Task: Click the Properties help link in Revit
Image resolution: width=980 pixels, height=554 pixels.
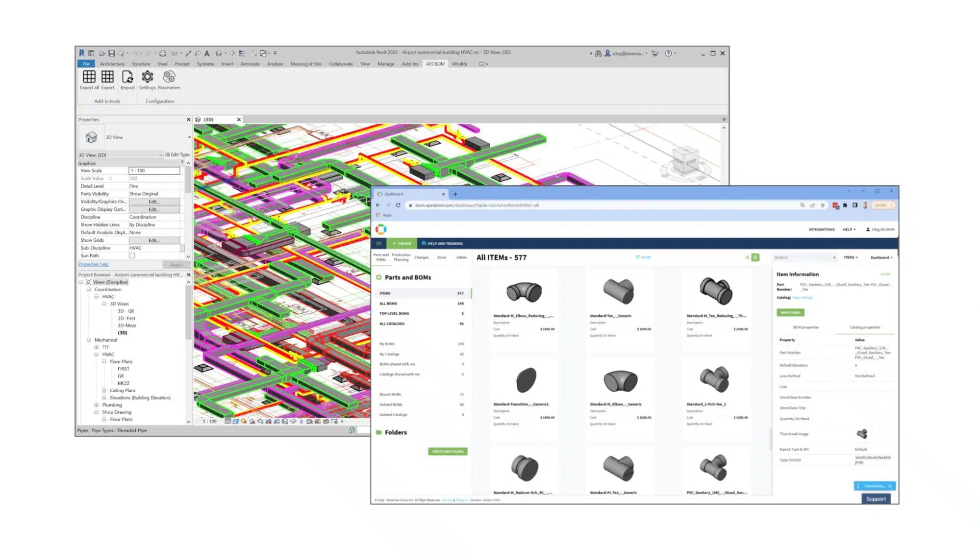Action: click(x=93, y=265)
